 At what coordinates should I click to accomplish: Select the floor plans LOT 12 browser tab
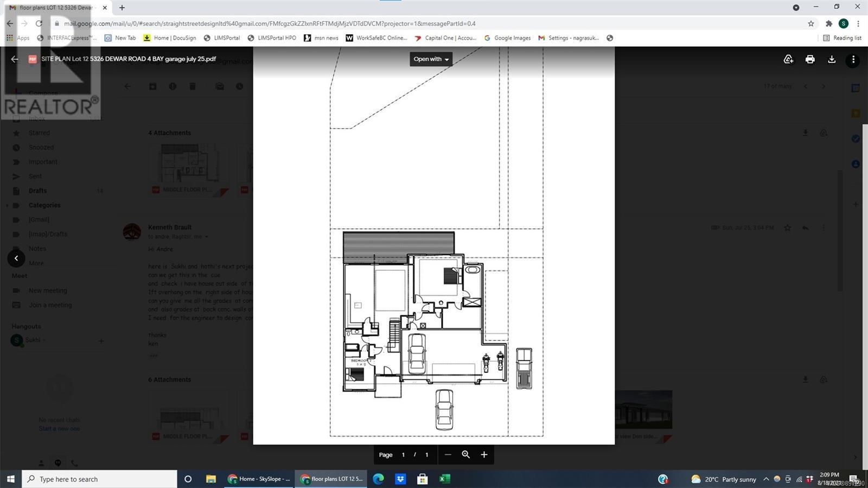57,8
